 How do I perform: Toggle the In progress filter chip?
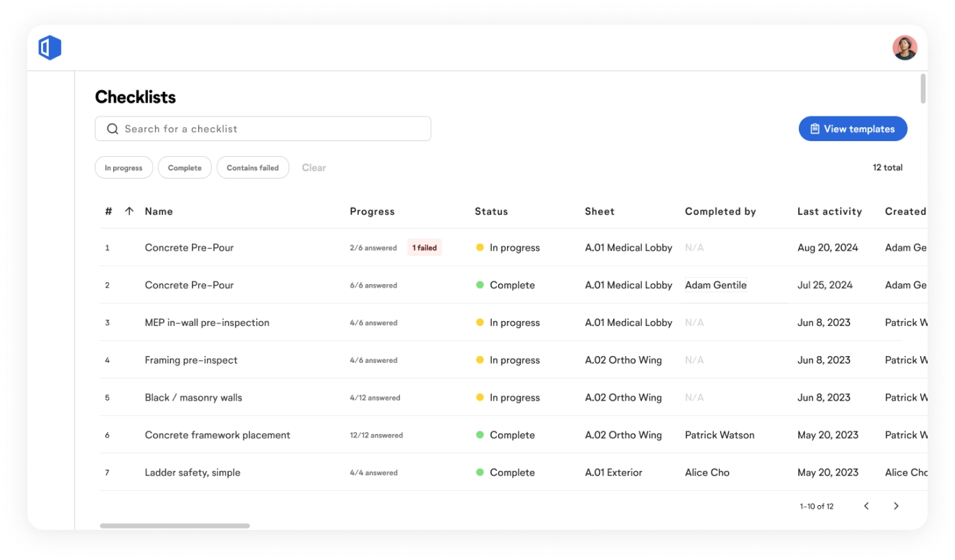click(x=123, y=168)
